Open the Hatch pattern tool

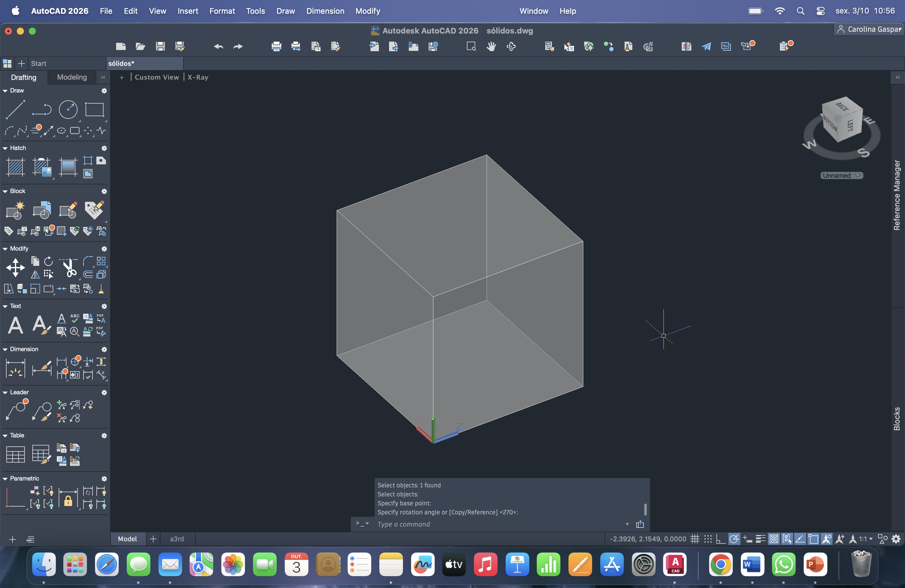[x=15, y=167]
